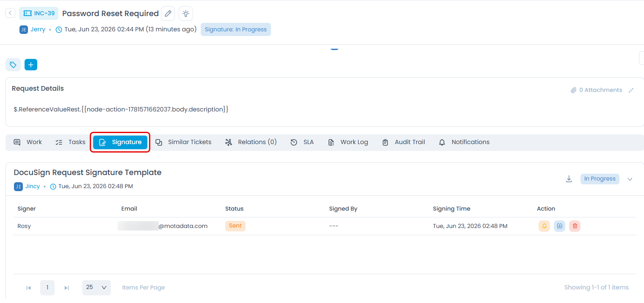Click the Signed By column header
This screenshot has width=644, height=303.
click(343, 209)
